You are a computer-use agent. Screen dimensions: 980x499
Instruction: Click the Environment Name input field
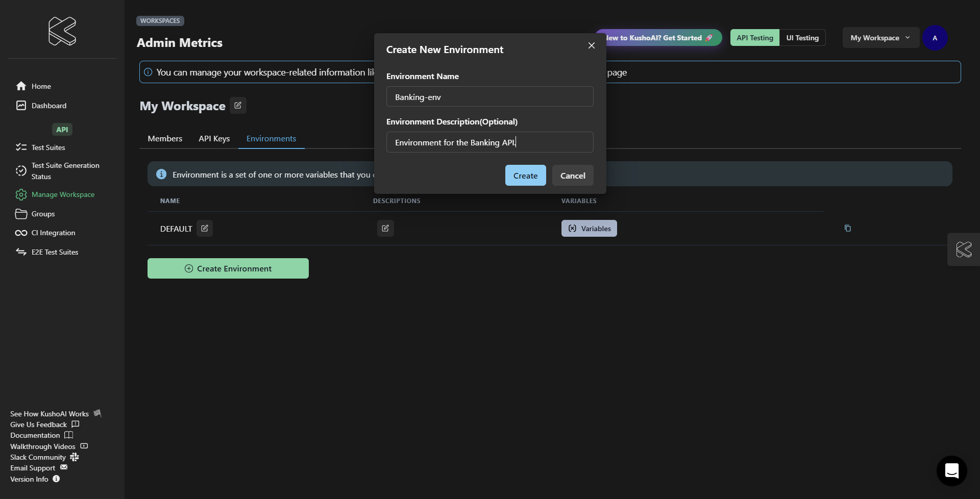tap(489, 97)
